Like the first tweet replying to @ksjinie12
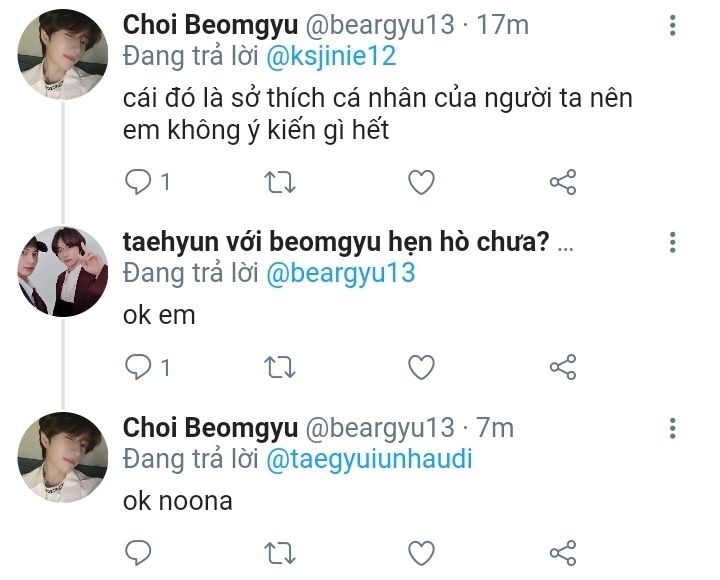The height and width of the screenshot is (580, 720). 422,181
